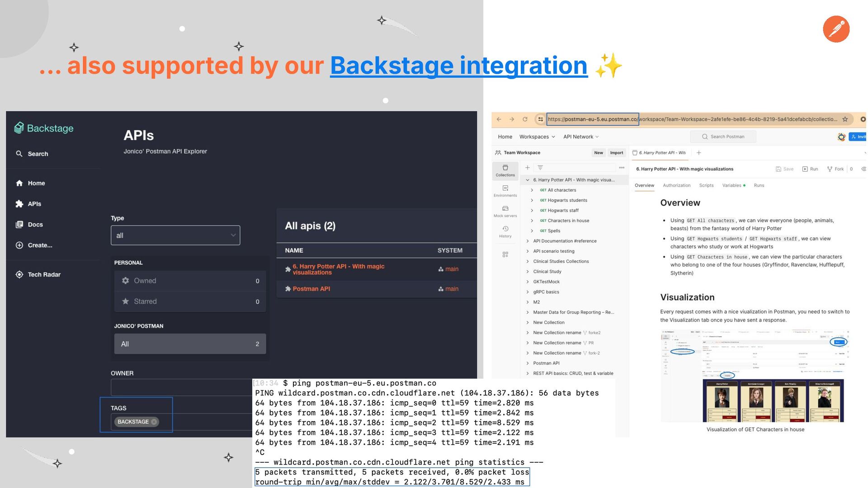The image size is (868, 488).
Task: Switch to the Authorization tab
Action: (676, 185)
